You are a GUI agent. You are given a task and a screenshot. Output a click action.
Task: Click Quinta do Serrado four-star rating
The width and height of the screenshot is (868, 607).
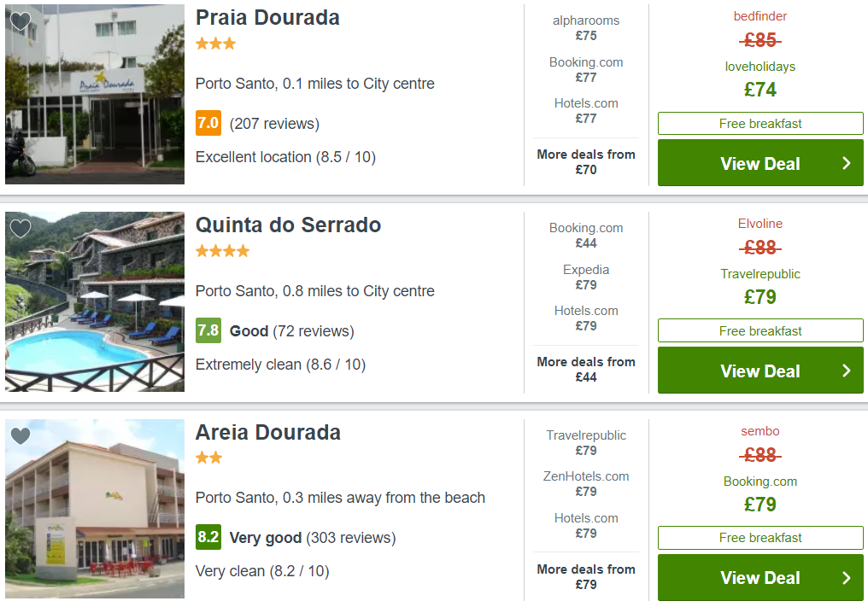pyautogui.click(x=222, y=251)
